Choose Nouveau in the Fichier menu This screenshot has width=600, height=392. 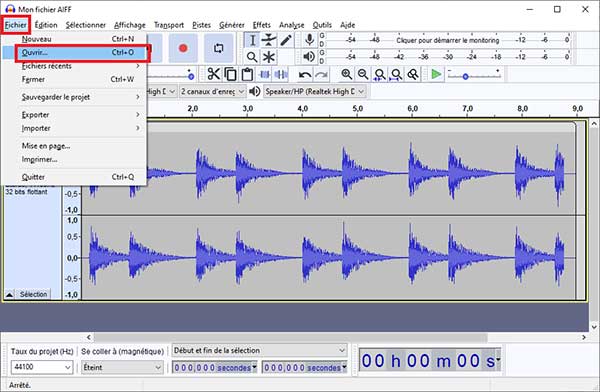[x=74, y=39]
